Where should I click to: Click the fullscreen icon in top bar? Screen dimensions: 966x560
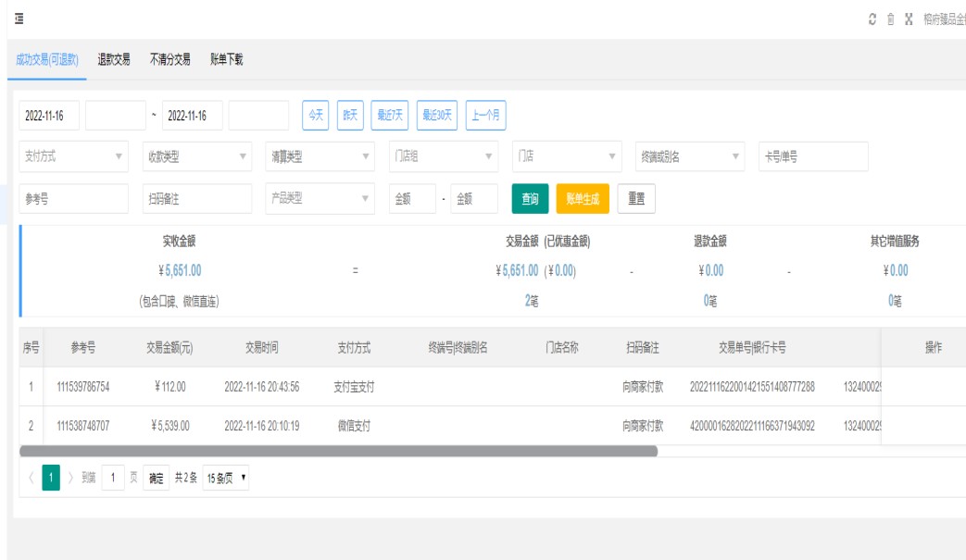(909, 19)
